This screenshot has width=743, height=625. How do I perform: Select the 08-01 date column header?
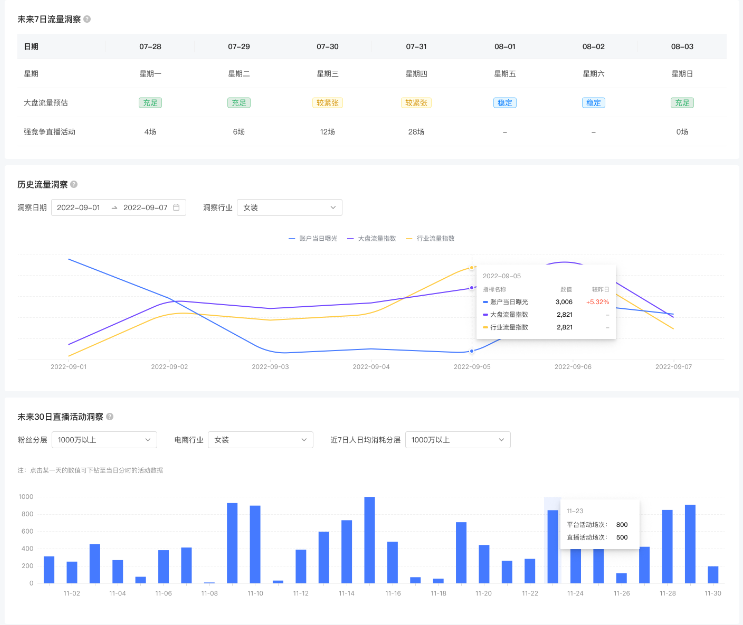[x=505, y=47]
